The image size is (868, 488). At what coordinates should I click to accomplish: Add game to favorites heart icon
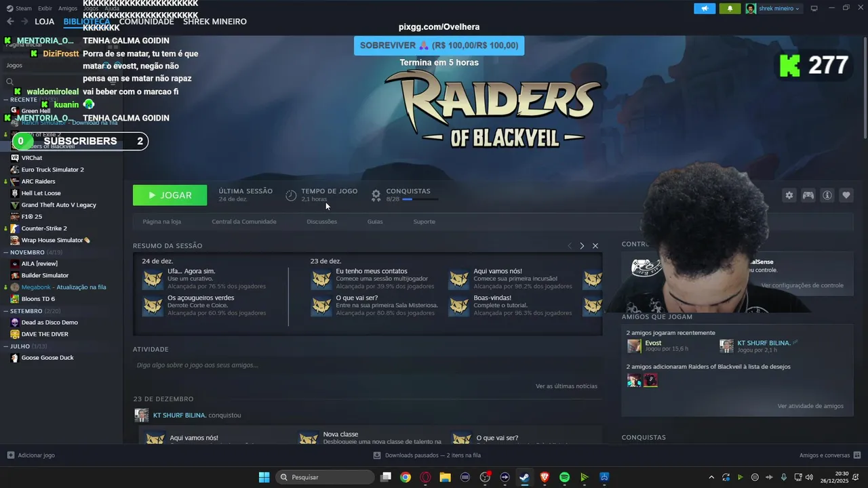[846, 195]
